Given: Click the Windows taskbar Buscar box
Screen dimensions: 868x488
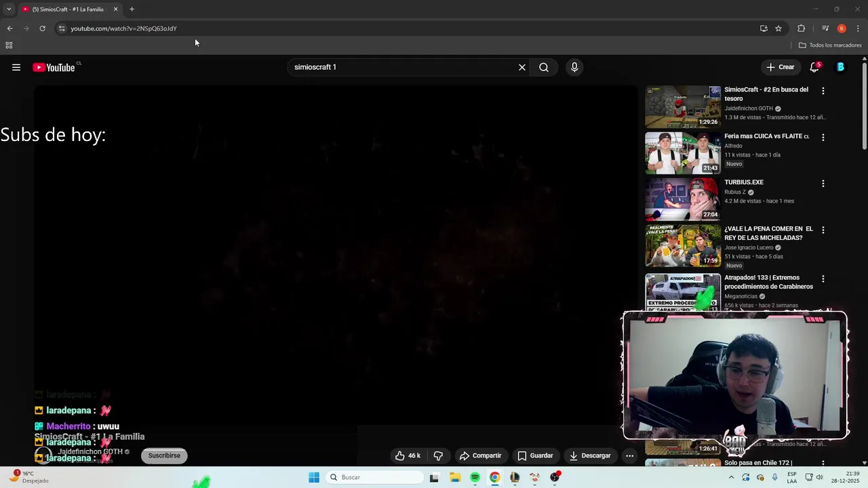Looking at the screenshot, I should tap(374, 477).
